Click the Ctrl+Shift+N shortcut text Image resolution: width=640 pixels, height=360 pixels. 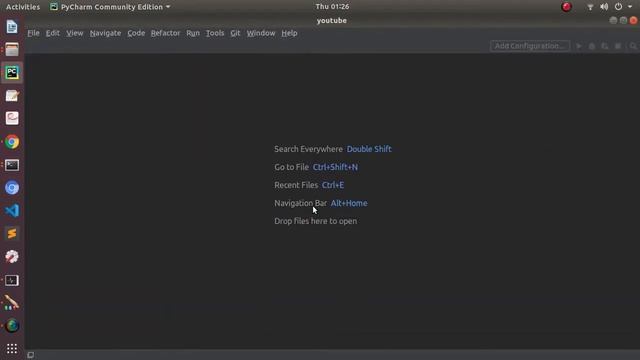tap(335, 167)
